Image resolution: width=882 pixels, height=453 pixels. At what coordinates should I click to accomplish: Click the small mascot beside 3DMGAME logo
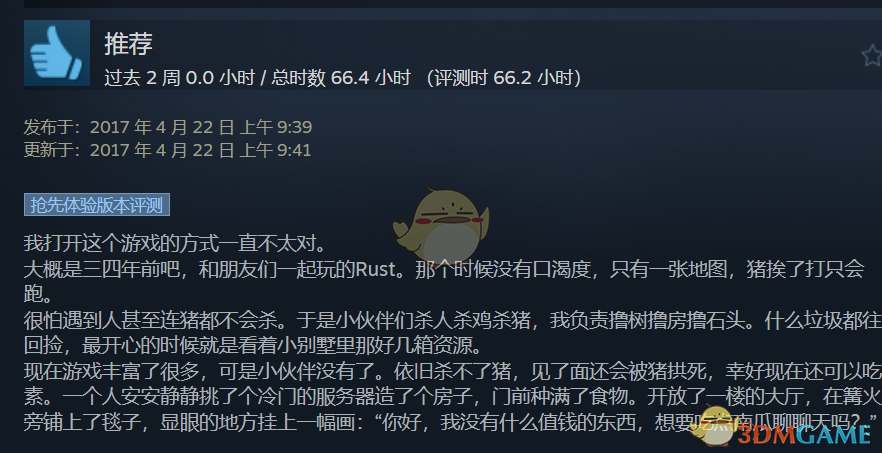[713, 425]
